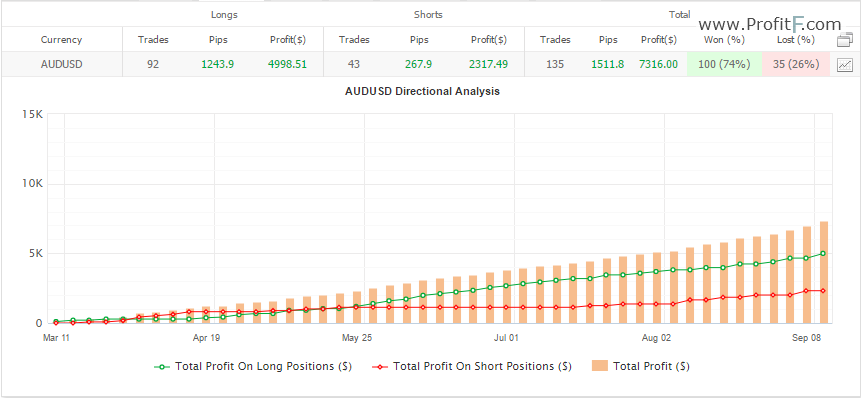This screenshot has height=398, width=861.
Task: Click total pips value 1511.8
Action: (x=607, y=64)
